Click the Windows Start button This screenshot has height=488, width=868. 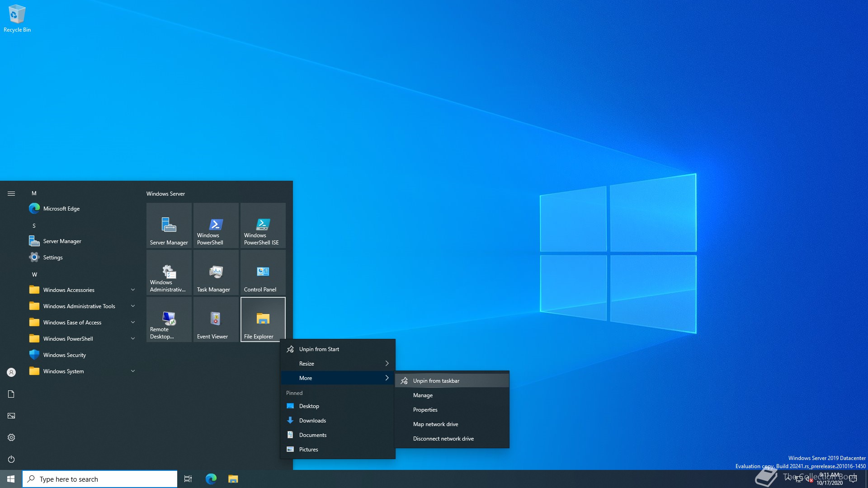[x=11, y=479]
